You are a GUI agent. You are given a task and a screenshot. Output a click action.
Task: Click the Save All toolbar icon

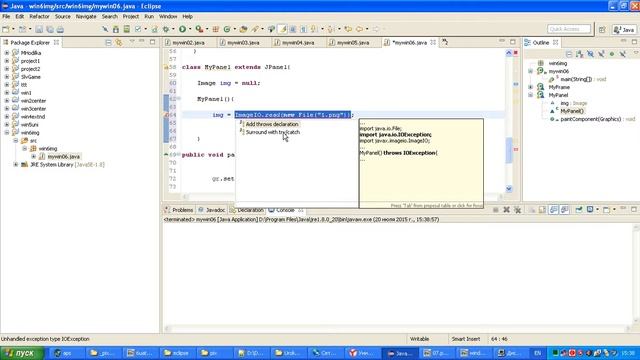[50, 29]
